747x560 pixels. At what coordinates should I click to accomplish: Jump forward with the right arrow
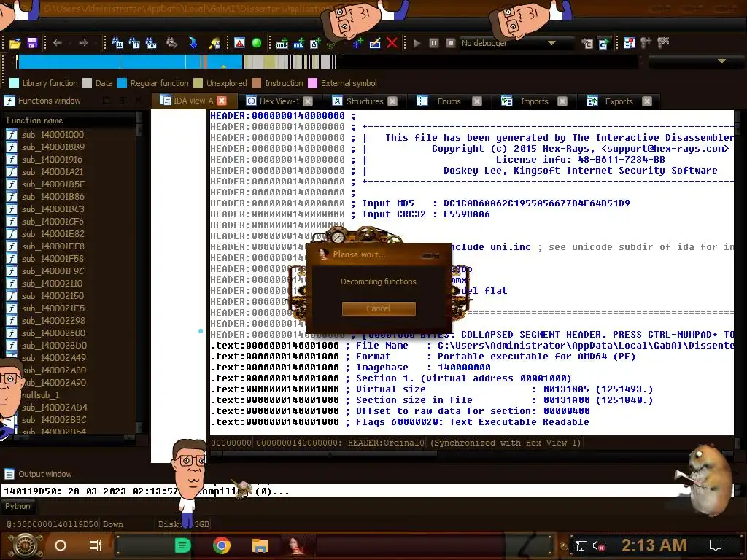(83, 43)
